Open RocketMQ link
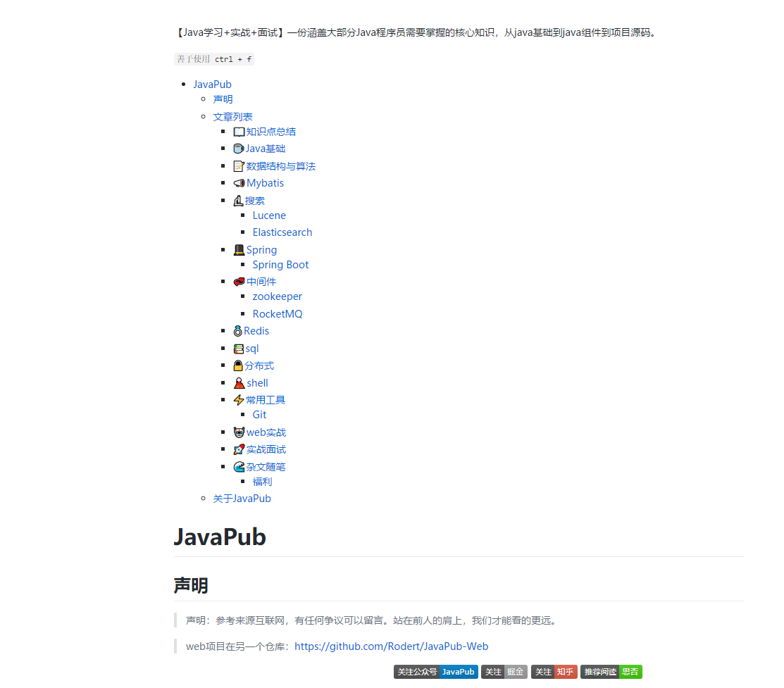Screen dimensions: 784x688 (x=278, y=313)
